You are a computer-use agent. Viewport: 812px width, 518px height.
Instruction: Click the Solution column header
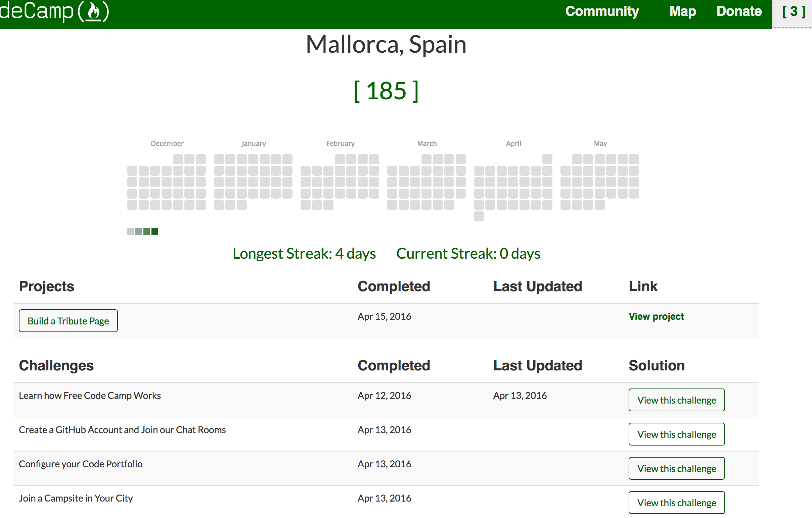click(x=657, y=366)
